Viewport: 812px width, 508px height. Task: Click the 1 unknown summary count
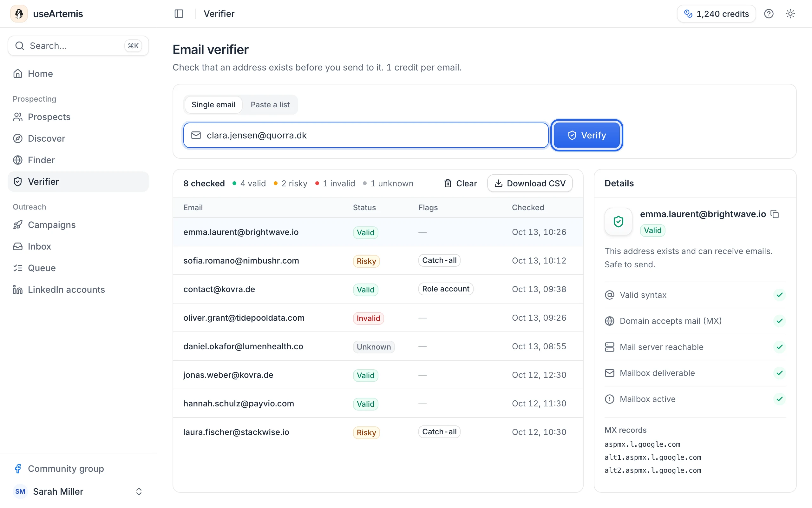[x=388, y=184]
